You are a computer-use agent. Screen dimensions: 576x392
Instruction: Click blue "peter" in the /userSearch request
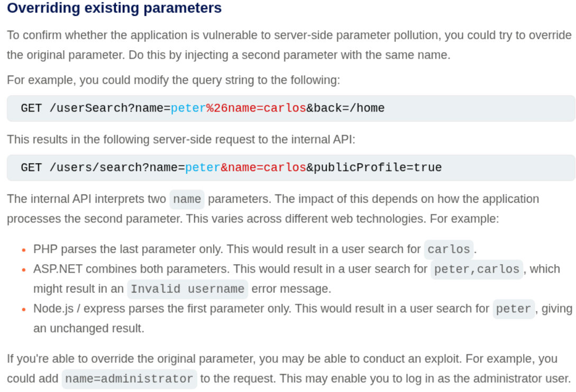coord(188,108)
